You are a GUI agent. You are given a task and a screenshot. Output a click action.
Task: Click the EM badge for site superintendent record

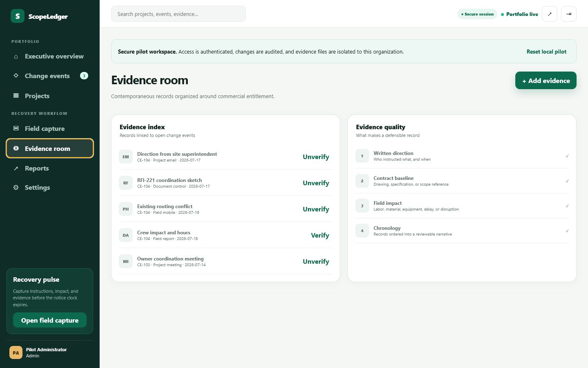click(126, 157)
